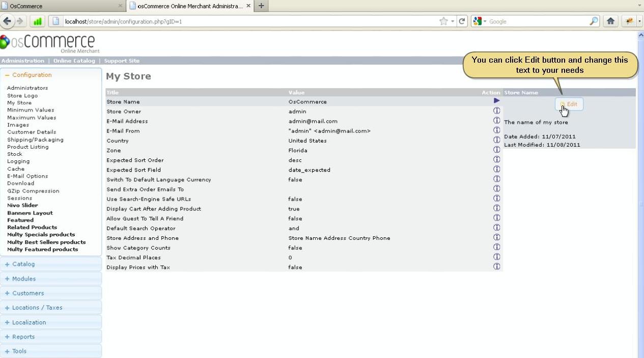644x358 pixels.
Task: Open the Store Logo configuration link
Action: [x=22, y=96]
